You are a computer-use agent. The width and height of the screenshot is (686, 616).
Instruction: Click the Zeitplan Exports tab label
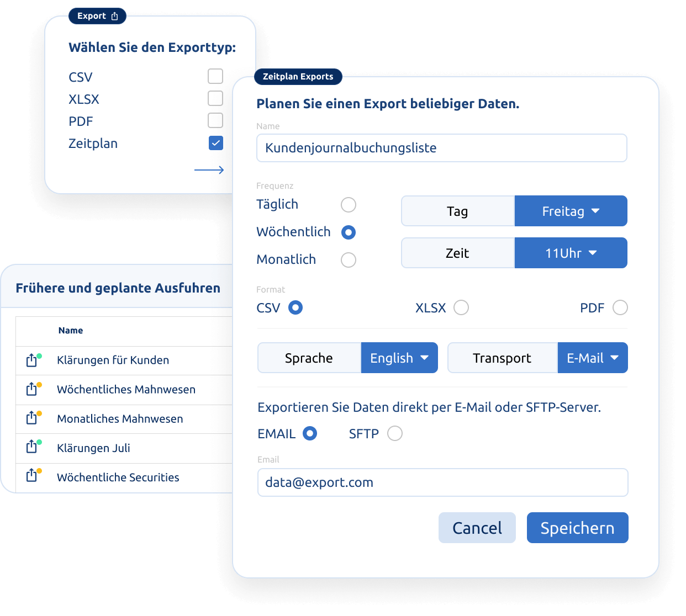click(298, 77)
